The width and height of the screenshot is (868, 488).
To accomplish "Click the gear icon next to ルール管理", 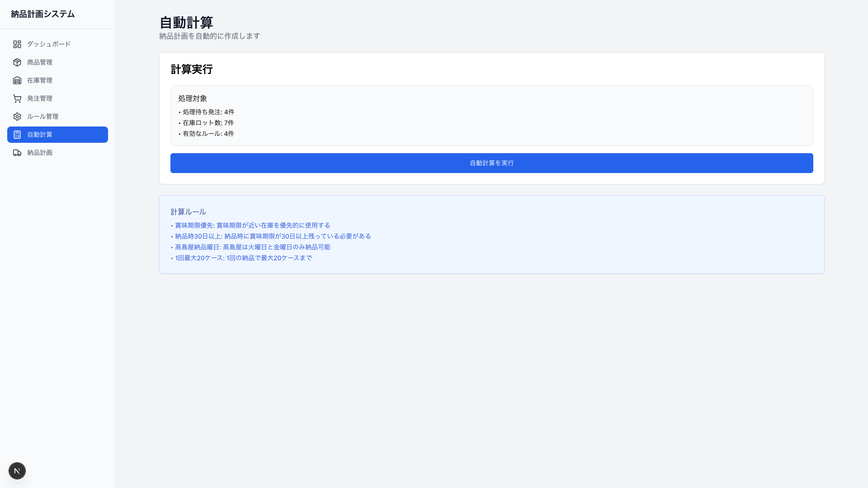I will (x=17, y=116).
